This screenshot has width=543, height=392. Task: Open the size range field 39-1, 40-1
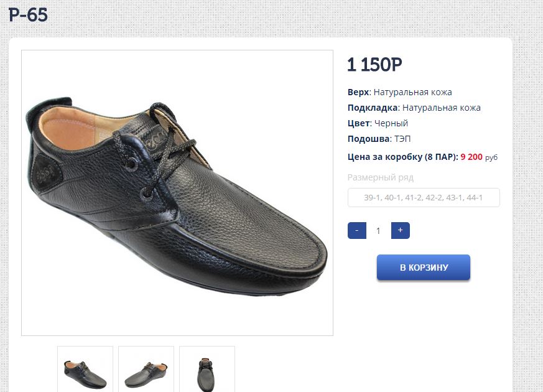click(x=423, y=198)
